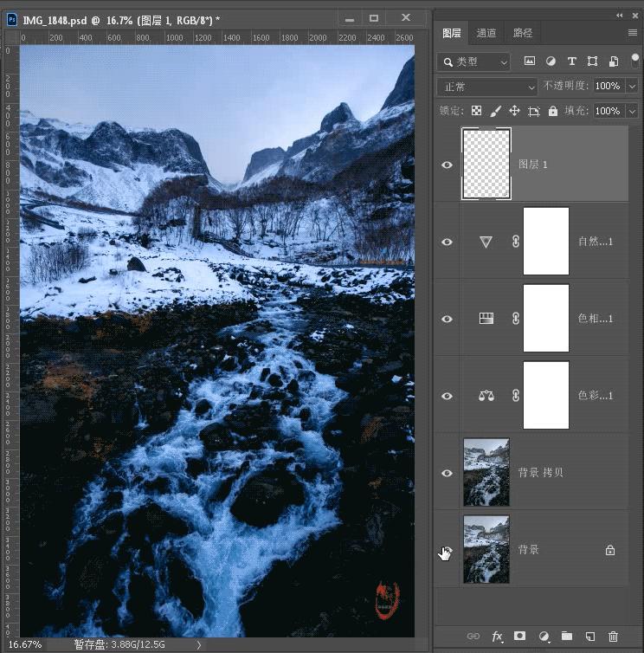Screen dimensions: 644x653
Task: Toggle visibility of 自然...1 layer
Action: click(x=448, y=242)
